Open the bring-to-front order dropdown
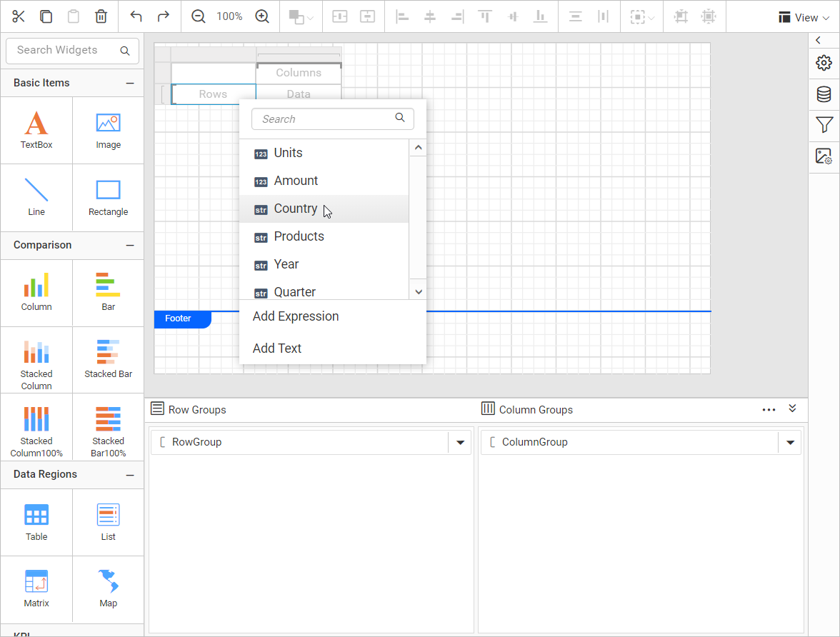 301,17
